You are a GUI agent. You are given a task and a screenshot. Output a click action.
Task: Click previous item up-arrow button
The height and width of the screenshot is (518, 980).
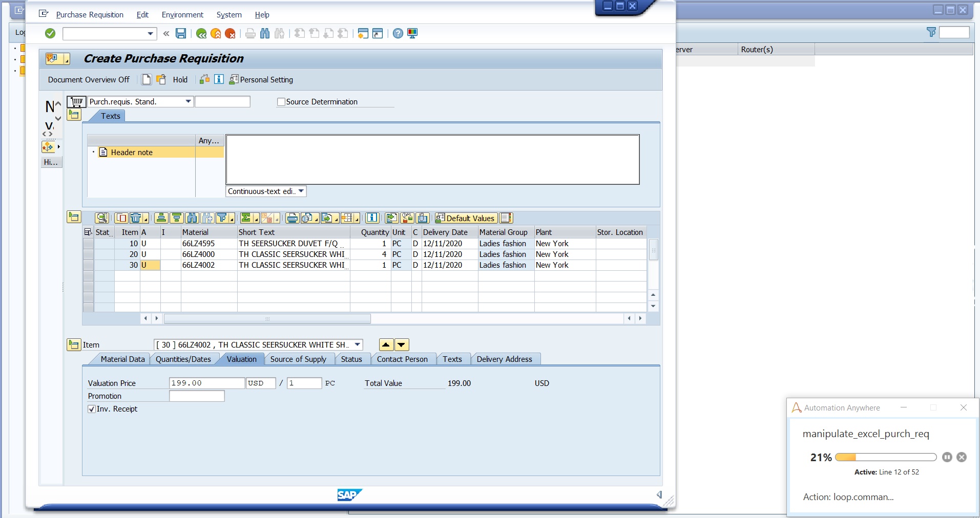click(x=386, y=345)
